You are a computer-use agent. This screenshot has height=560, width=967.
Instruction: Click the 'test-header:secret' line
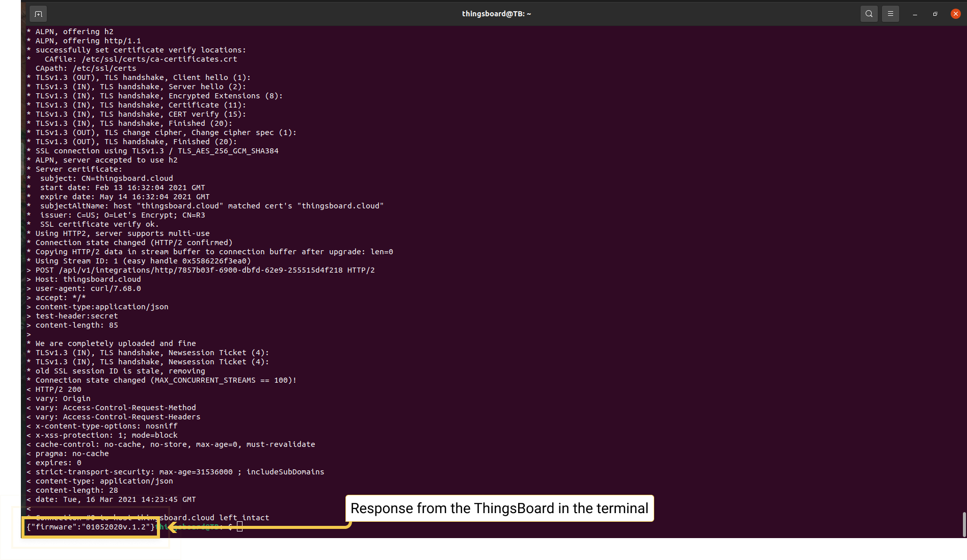click(72, 316)
